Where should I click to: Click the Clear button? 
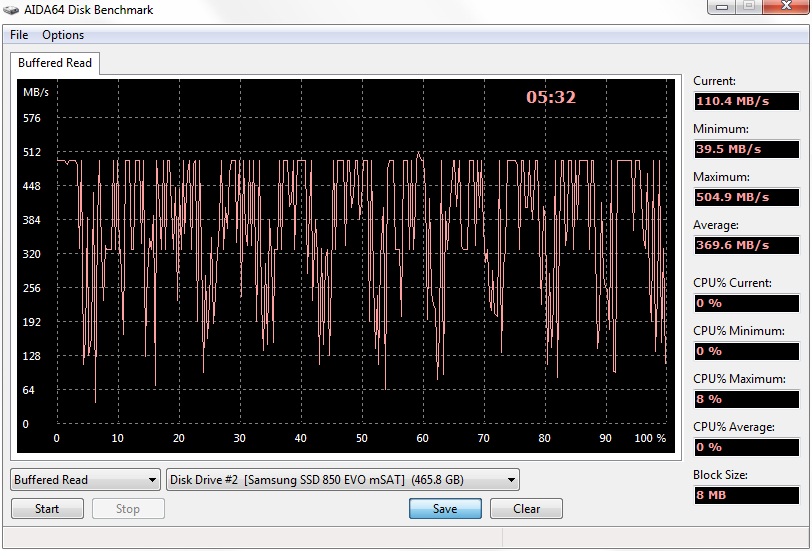(x=526, y=509)
